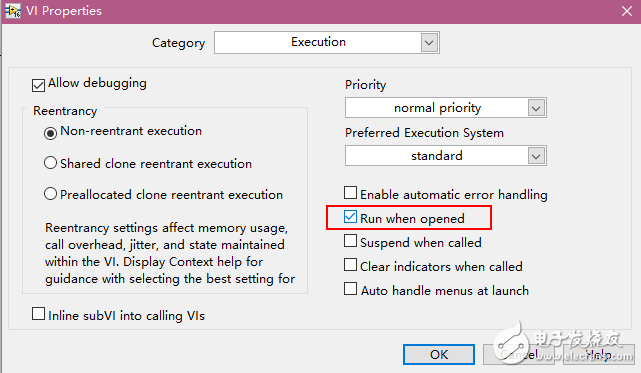Viewport: 641px width, 373px height.
Task: Open the Category dropdown arrow
Action: (x=429, y=43)
